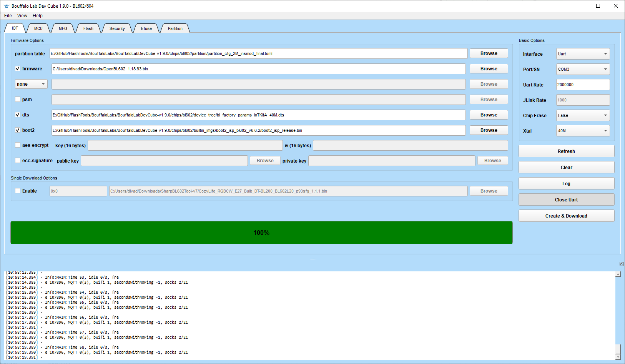Open the 'none' image type dropdown
This screenshot has height=364, width=625.
tap(31, 84)
